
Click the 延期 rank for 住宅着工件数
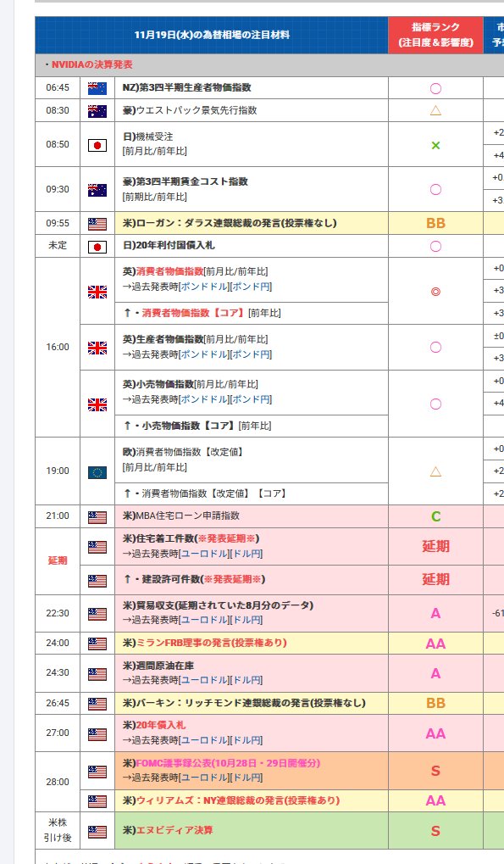[x=435, y=546]
